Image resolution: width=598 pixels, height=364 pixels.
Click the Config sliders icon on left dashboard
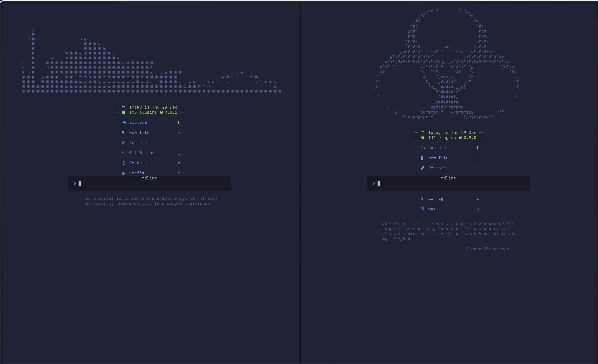123,173
